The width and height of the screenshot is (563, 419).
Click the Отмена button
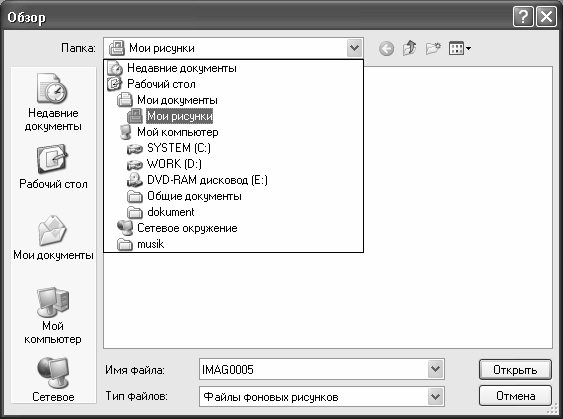point(515,396)
